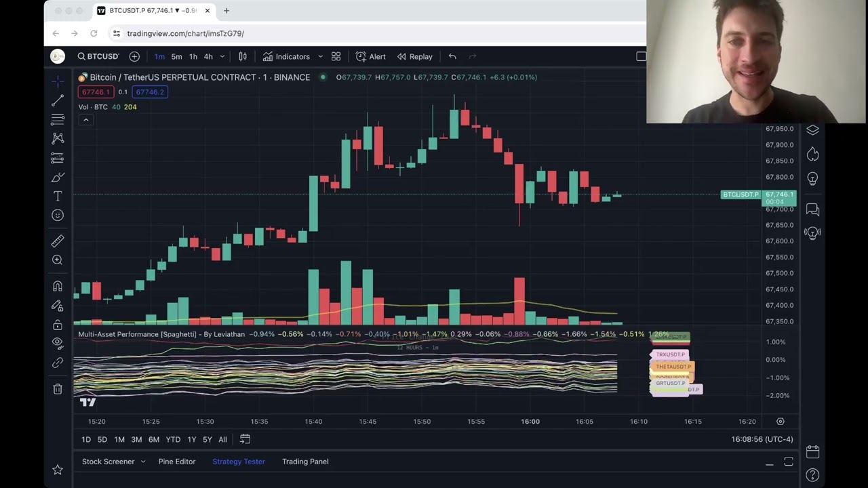Image resolution: width=868 pixels, height=488 pixels.
Task: Open the go to date calendar
Action: 245,439
